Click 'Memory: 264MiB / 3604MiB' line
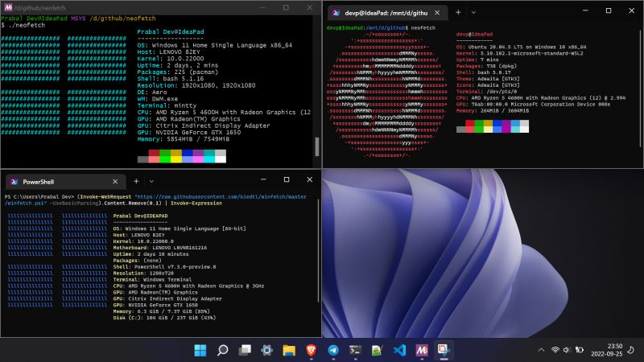644x362 pixels. (492, 111)
